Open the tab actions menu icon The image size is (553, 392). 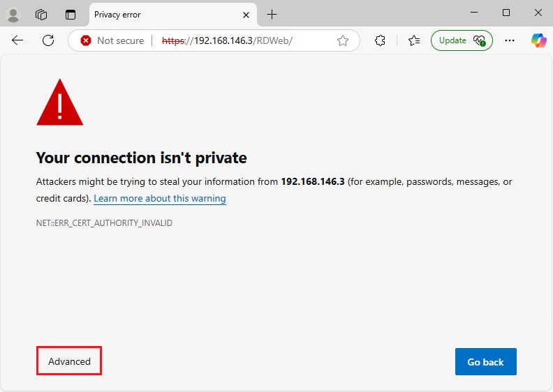point(70,14)
